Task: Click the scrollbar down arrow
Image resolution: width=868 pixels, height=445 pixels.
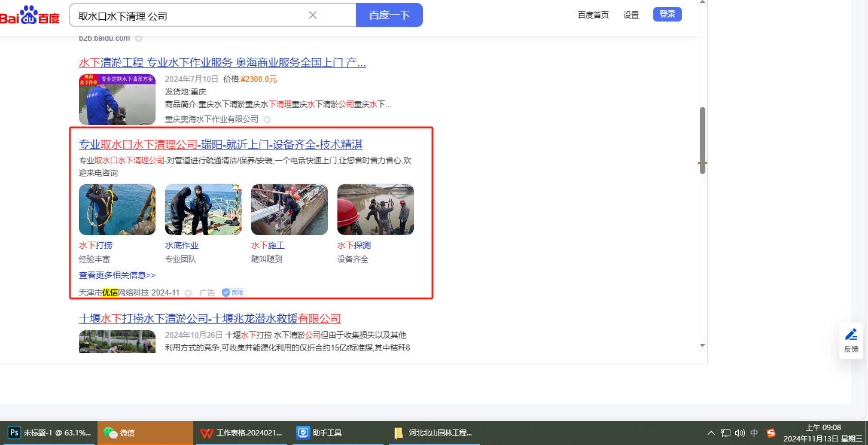Action: point(703,346)
